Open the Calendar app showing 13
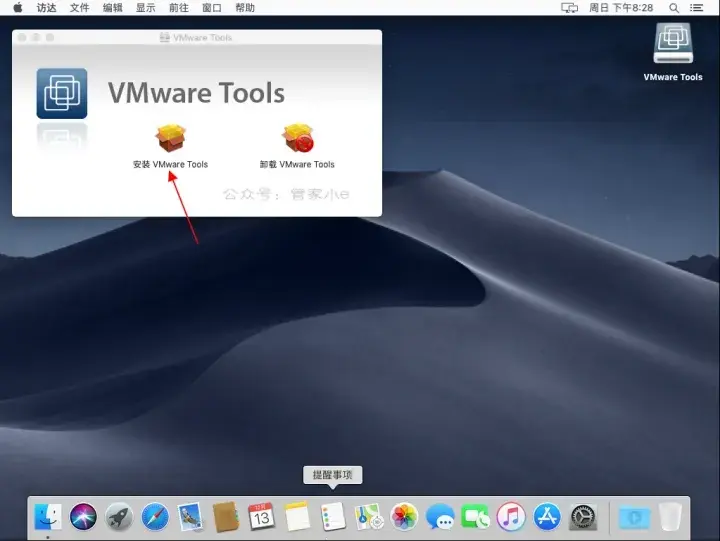Screen dimensions: 720x541 (x=261, y=517)
